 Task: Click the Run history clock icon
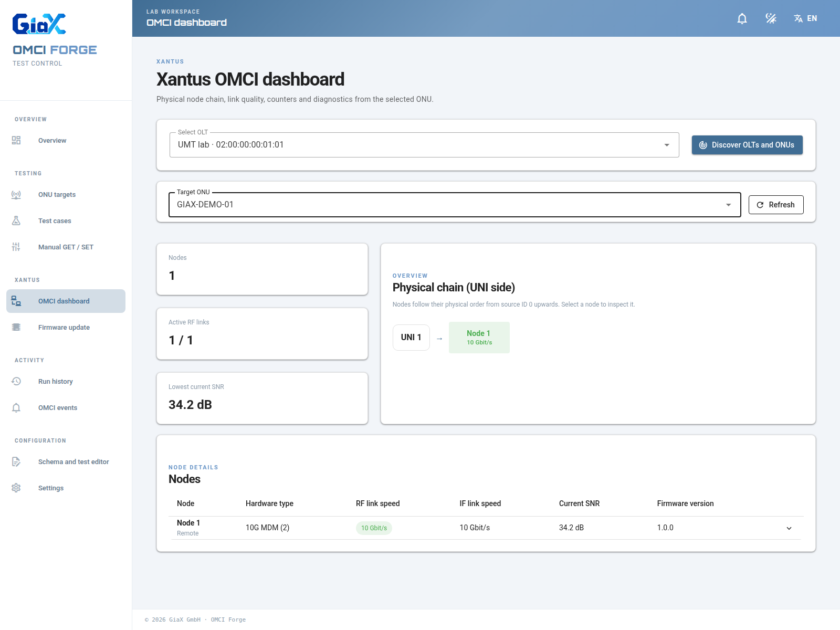coord(16,382)
